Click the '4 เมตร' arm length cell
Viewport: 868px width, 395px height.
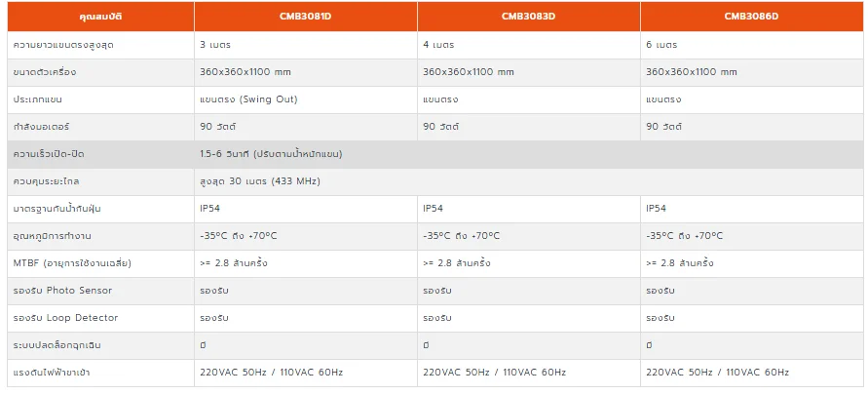click(529, 45)
